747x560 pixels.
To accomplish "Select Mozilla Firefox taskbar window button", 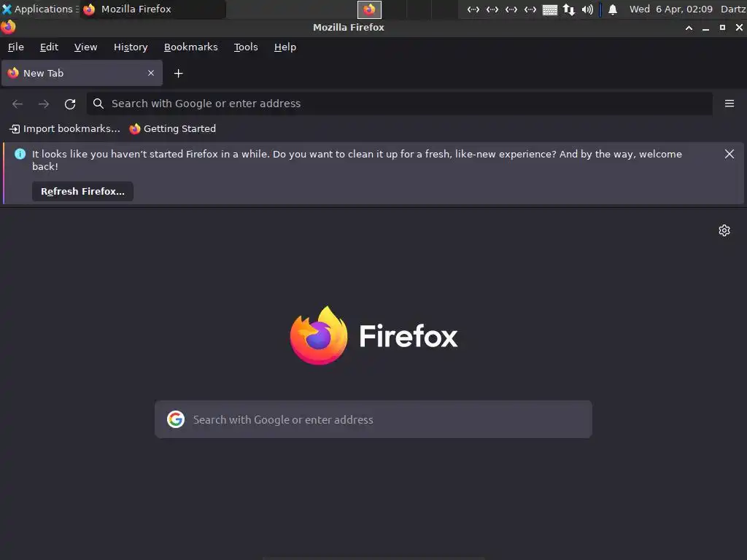I will coord(153,9).
